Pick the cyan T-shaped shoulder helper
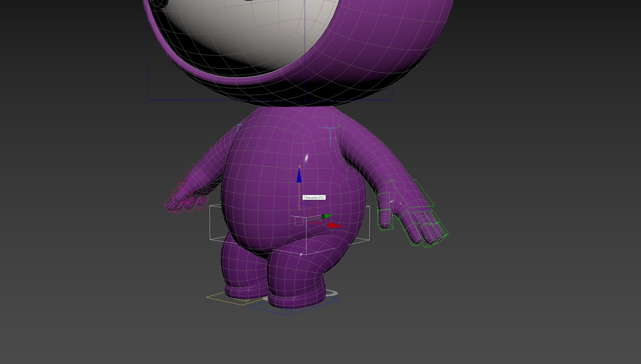641x364 pixels. [x=330, y=137]
